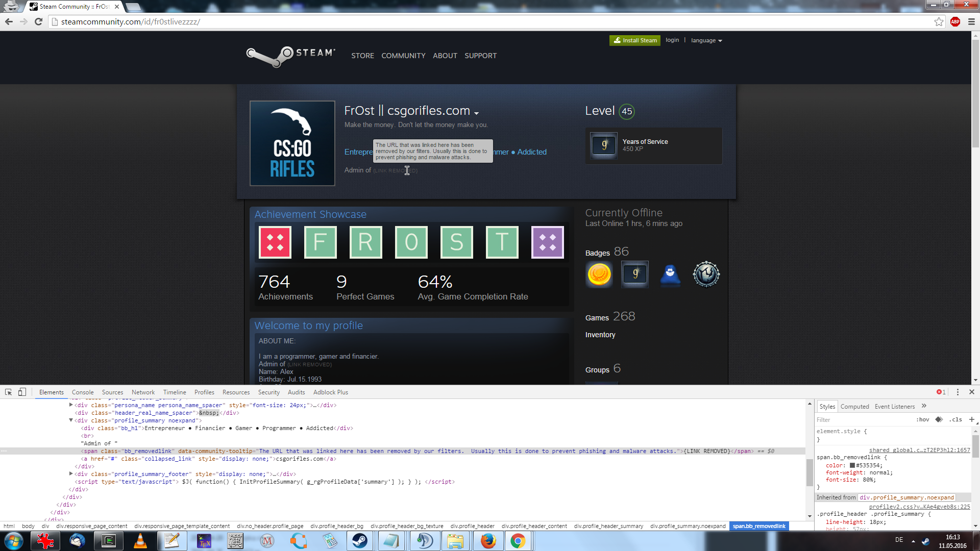Image resolution: width=980 pixels, height=551 pixels.
Task: Open the language dropdown in the Steam header
Action: pyautogui.click(x=706, y=40)
